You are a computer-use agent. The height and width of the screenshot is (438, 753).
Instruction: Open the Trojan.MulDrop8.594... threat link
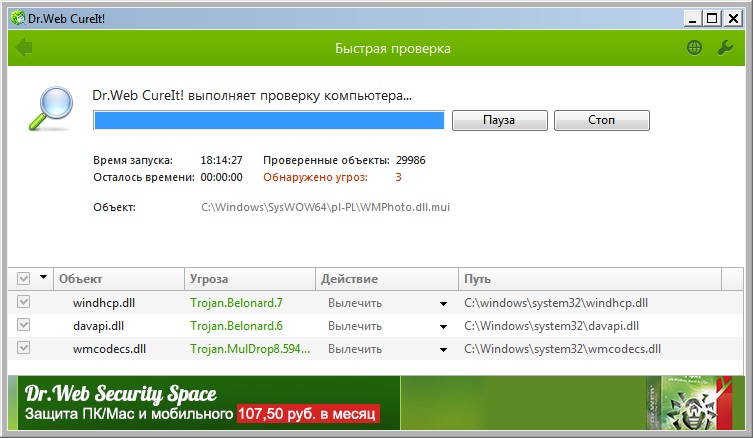[x=250, y=349]
